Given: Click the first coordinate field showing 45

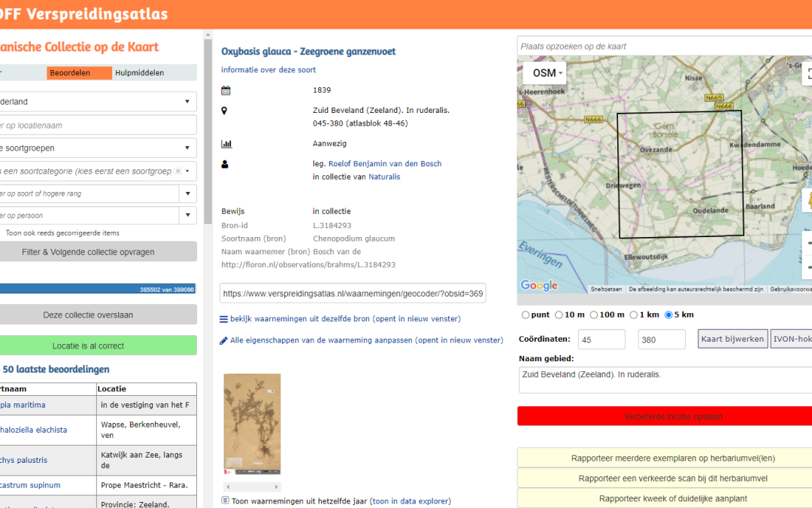Looking at the screenshot, I should tap(601, 339).
